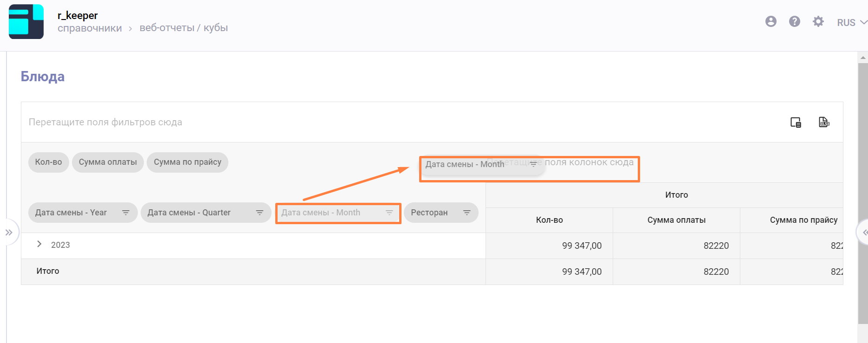Open filter on Дата смены - Quarter field

click(259, 213)
